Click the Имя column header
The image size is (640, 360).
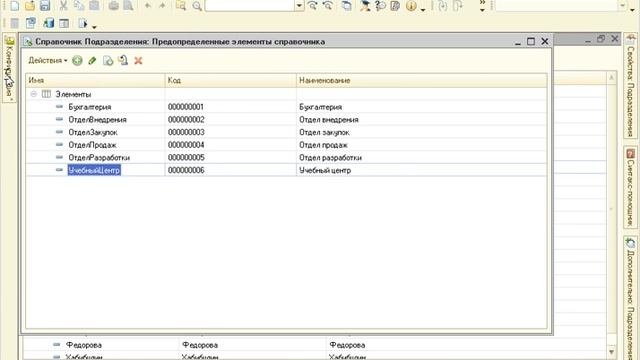tap(96, 80)
